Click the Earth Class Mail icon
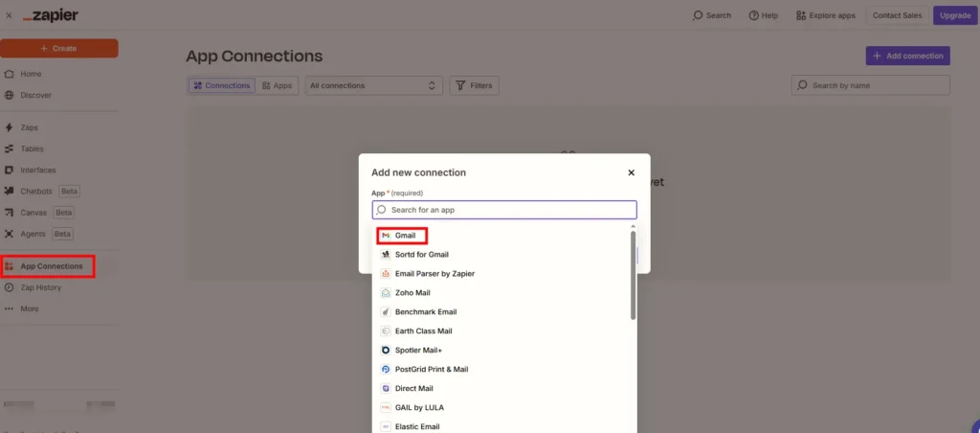This screenshot has width=980, height=433. point(386,331)
